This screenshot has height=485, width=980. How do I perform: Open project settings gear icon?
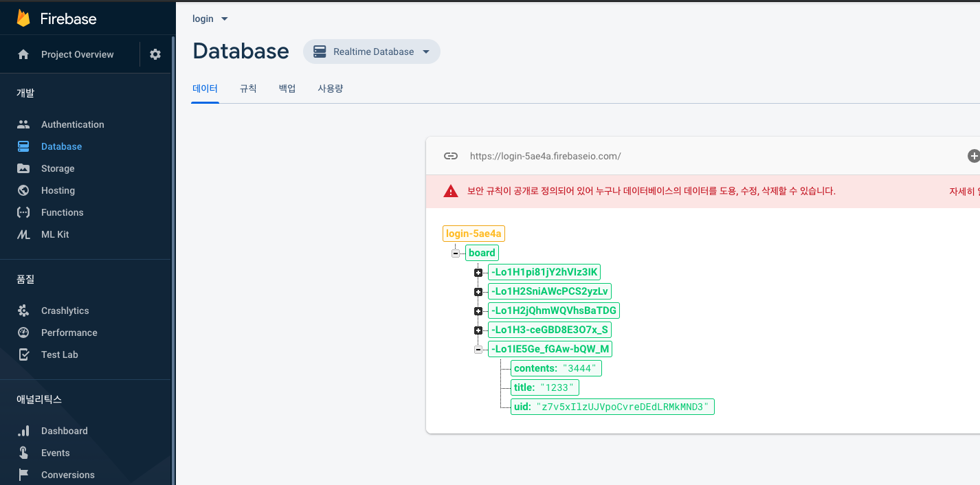[x=155, y=54]
